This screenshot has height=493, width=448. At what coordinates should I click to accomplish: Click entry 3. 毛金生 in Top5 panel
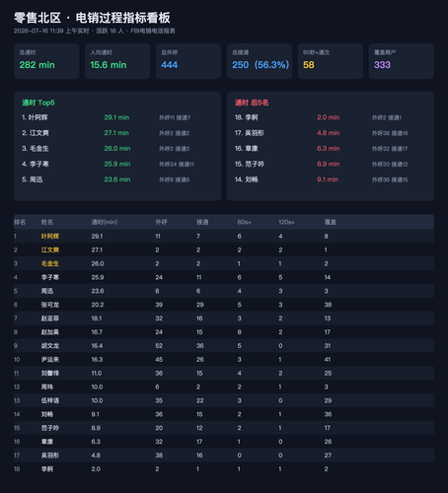[36, 149]
